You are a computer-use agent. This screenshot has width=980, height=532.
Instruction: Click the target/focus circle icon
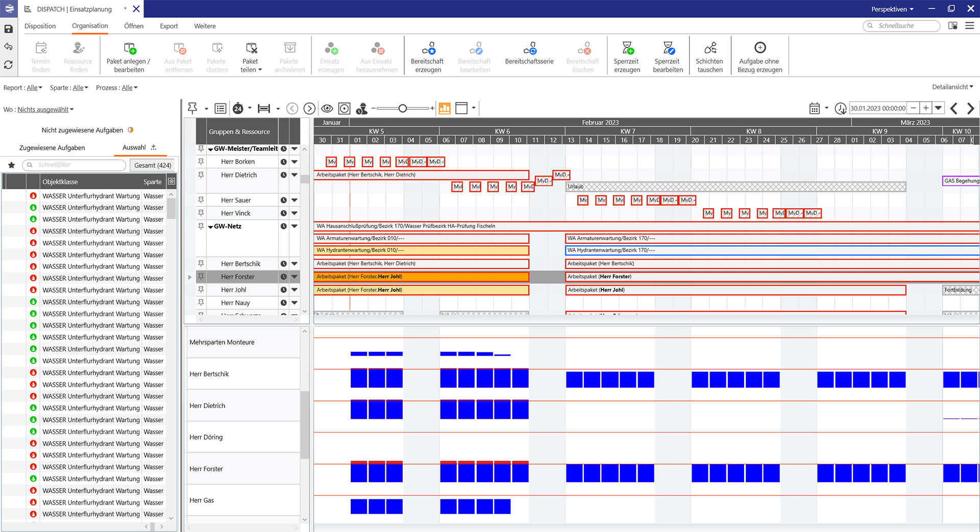(345, 108)
